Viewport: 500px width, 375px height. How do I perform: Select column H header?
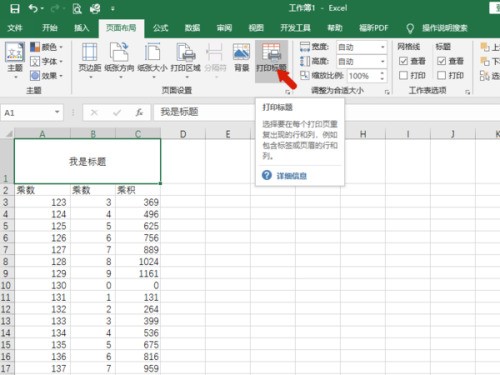[x=363, y=134]
